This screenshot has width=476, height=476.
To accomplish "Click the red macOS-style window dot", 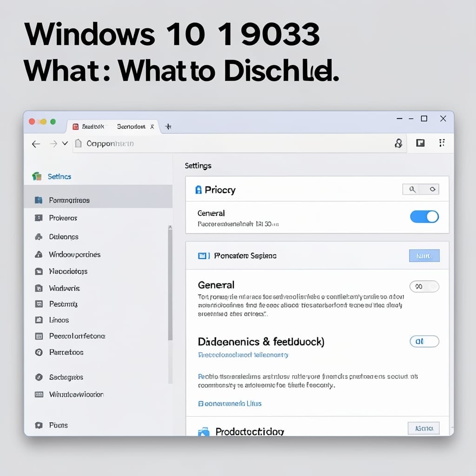I will click(x=32, y=122).
